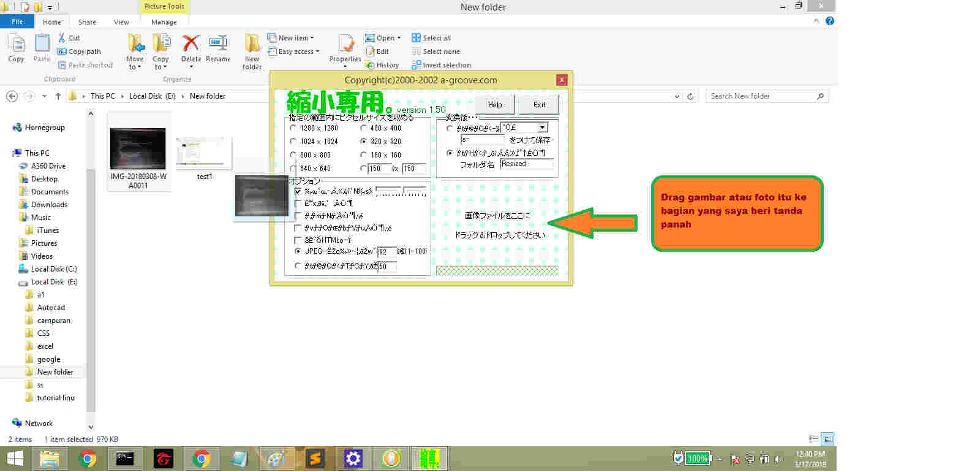This screenshot has width=980, height=472.
Task: Open the Open button dropdown arrow
Action: (x=399, y=38)
